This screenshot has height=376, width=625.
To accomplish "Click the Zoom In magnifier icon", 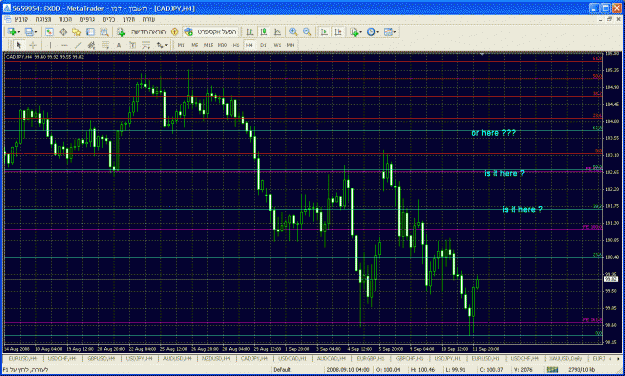I will (293, 32).
